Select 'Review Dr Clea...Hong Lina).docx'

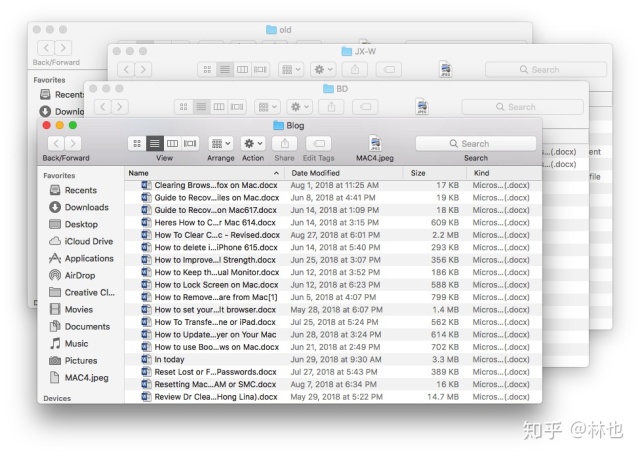(333, 397)
